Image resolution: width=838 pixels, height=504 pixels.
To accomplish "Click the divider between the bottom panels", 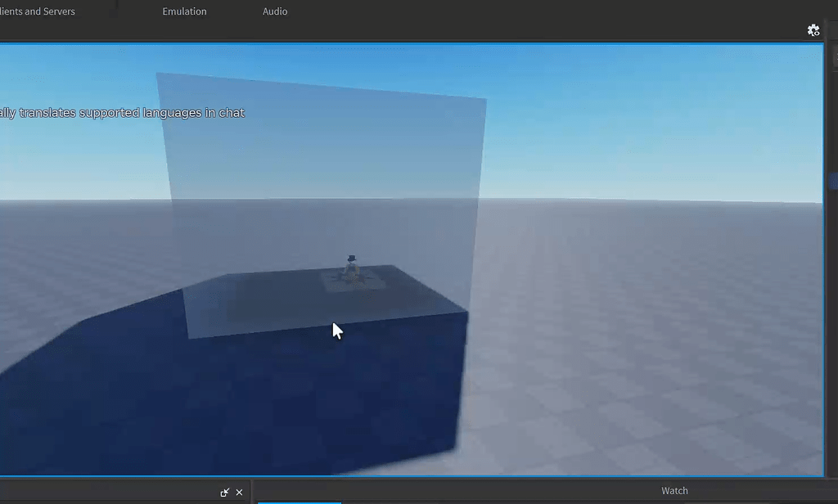I will [x=252, y=490].
